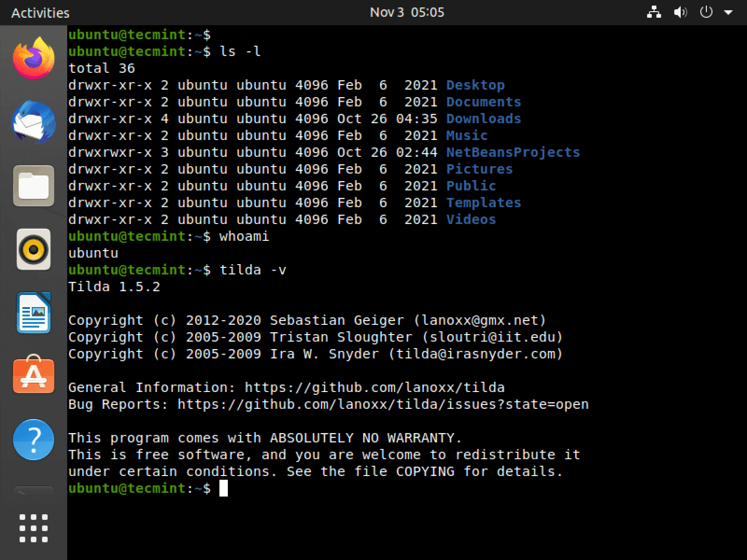Viewport: 747px width, 560px height.
Task: Show Applications grid button
Action: tap(34, 528)
